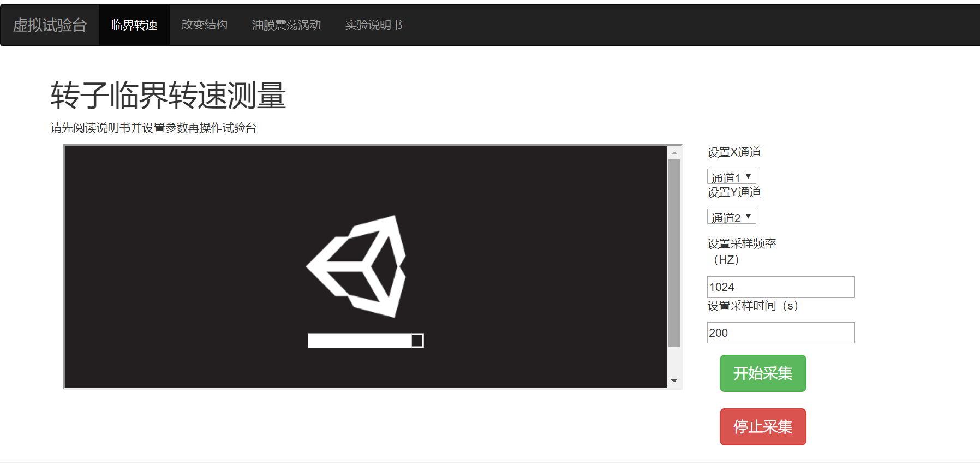The width and height of the screenshot is (980, 464).
Task: Expand the X channel dropdown showing 通道1
Action: coord(731,177)
